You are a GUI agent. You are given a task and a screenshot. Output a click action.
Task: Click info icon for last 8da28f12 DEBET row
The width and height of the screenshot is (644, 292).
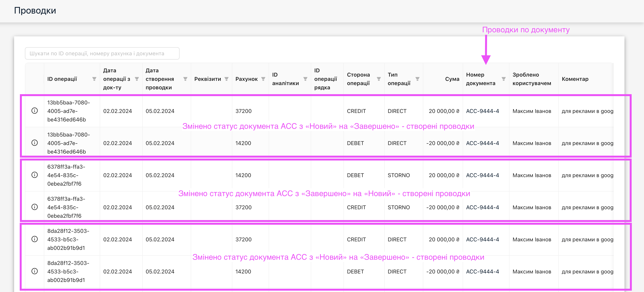click(x=34, y=271)
